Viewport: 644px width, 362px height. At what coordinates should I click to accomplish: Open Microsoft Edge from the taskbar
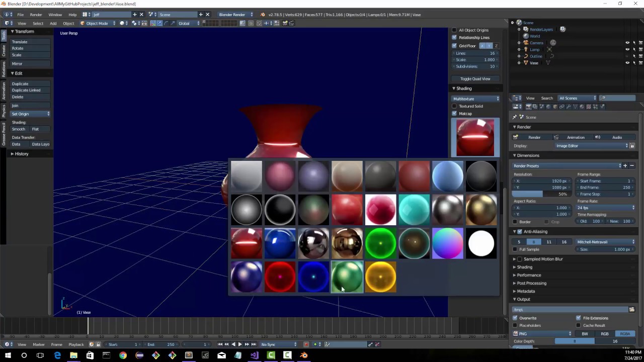pos(57,355)
